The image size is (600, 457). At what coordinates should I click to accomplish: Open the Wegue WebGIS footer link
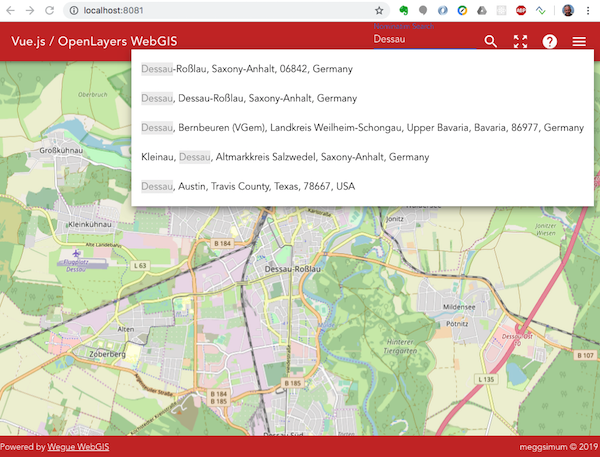(x=78, y=447)
